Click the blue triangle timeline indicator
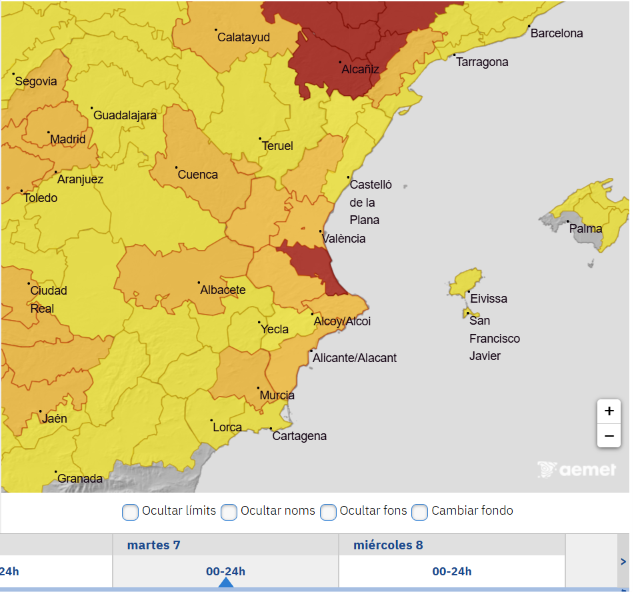Screen dimensions: 633x592 tap(226, 582)
